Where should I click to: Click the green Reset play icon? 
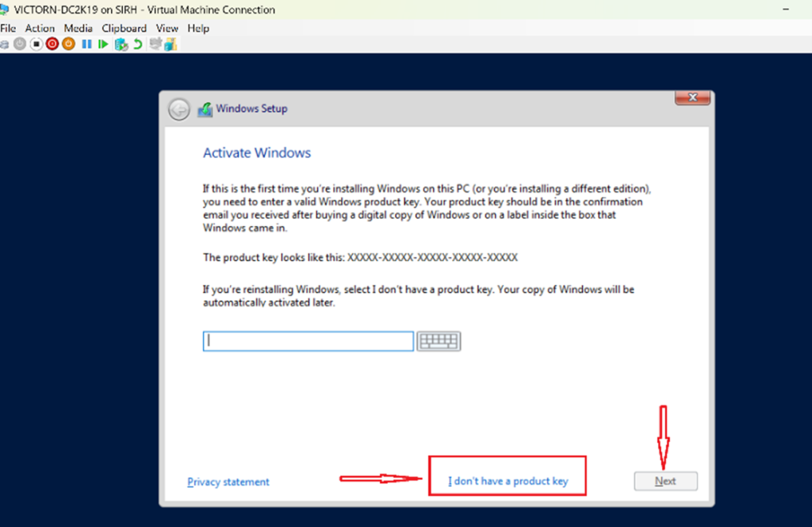pos(103,44)
